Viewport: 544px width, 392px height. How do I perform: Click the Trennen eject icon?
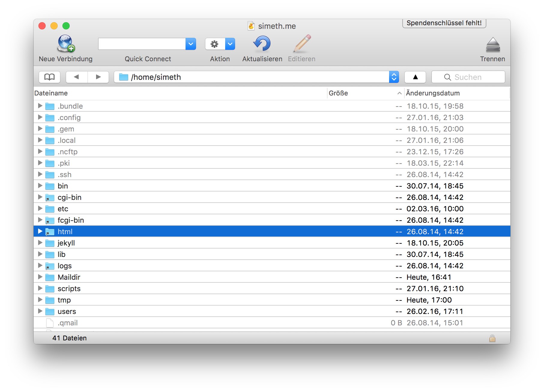coord(492,45)
